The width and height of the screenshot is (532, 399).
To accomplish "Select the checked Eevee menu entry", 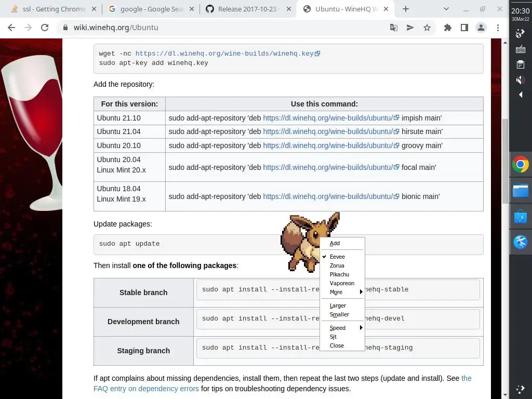I will coord(342,257).
